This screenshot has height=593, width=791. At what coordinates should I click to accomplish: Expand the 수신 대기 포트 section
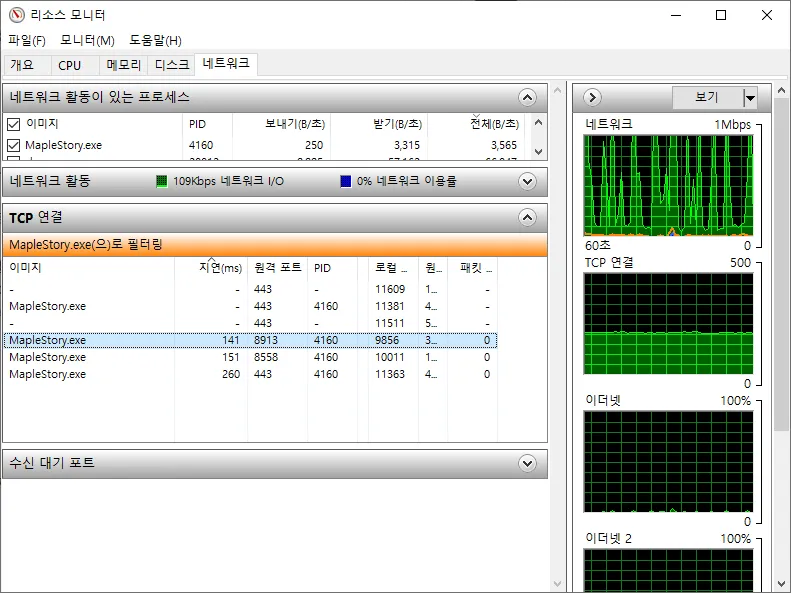pyautogui.click(x=527, y=463)
